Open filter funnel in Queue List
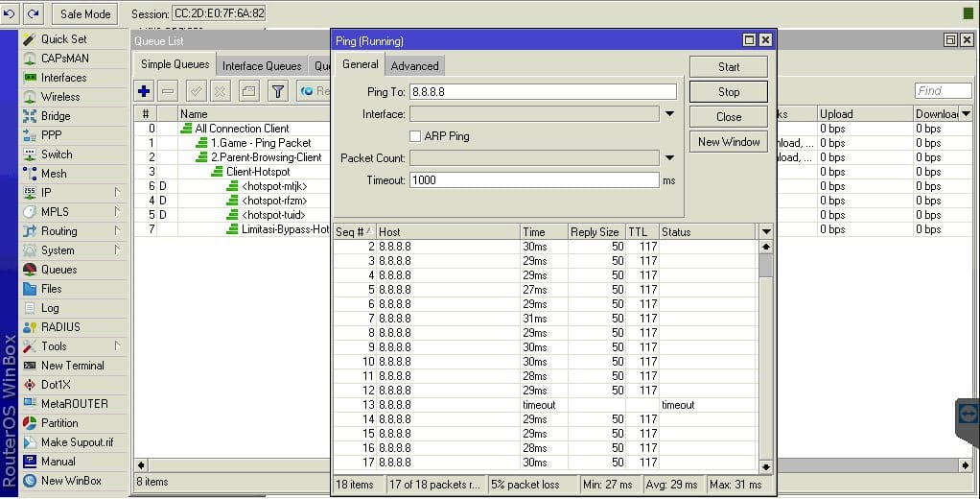The height and width of the screenshot is (499, 980). point(277,91)
